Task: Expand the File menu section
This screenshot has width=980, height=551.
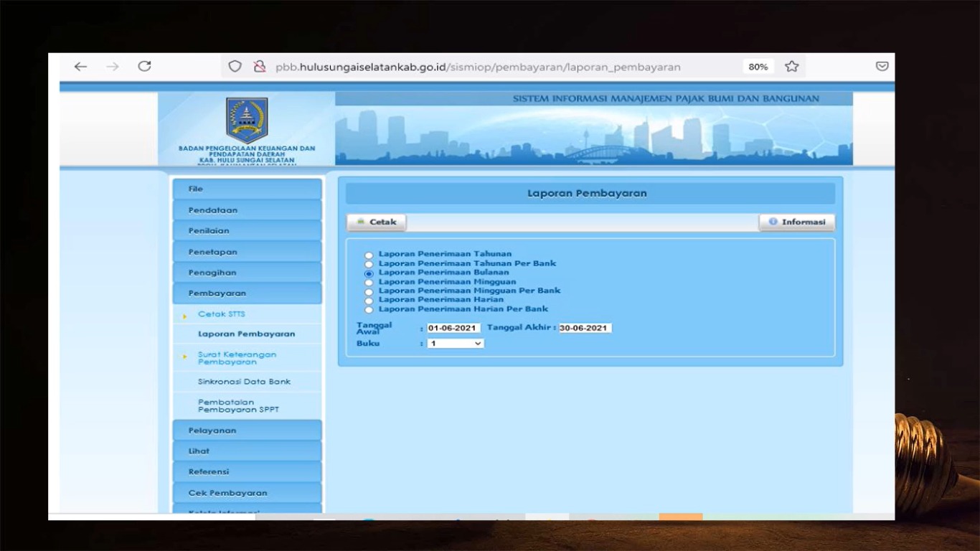Action: 247,189
